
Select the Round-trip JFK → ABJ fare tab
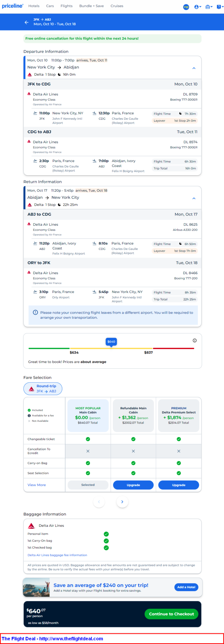click(43, 389)
